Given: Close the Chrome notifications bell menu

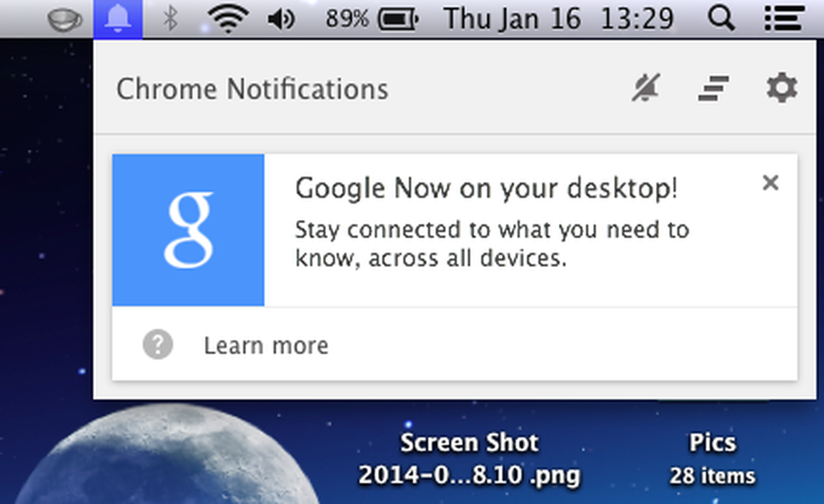Looking at the screenshot, I should [118, 19].
